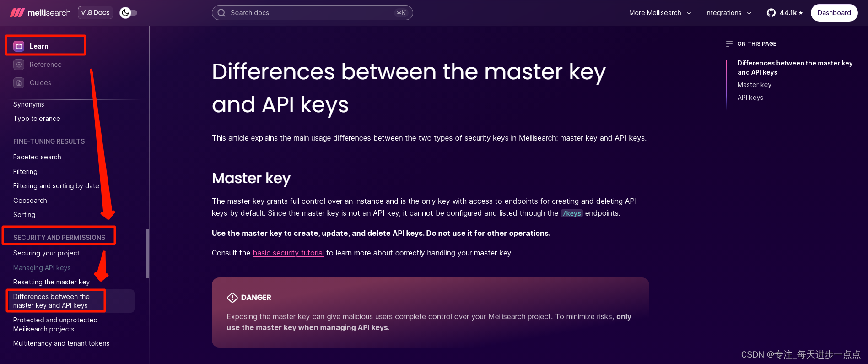
Task: Open the Geosearch page
Action: tap(30, 201)
